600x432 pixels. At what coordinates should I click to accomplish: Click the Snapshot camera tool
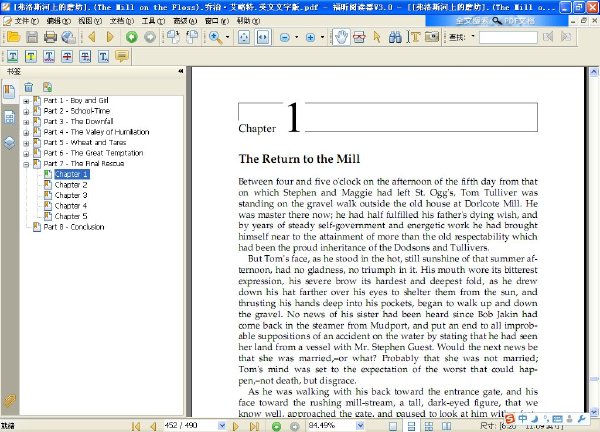click(432, 37)
